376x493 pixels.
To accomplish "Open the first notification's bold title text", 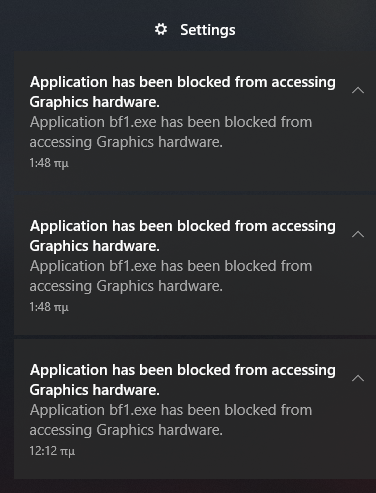I will 183,92.
